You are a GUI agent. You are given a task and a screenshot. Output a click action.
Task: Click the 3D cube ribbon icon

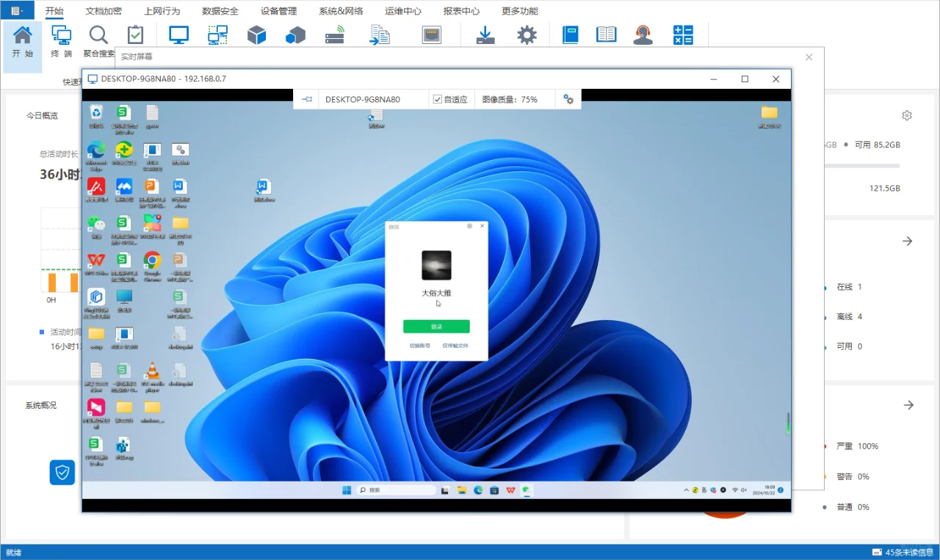tap(256, 35)
